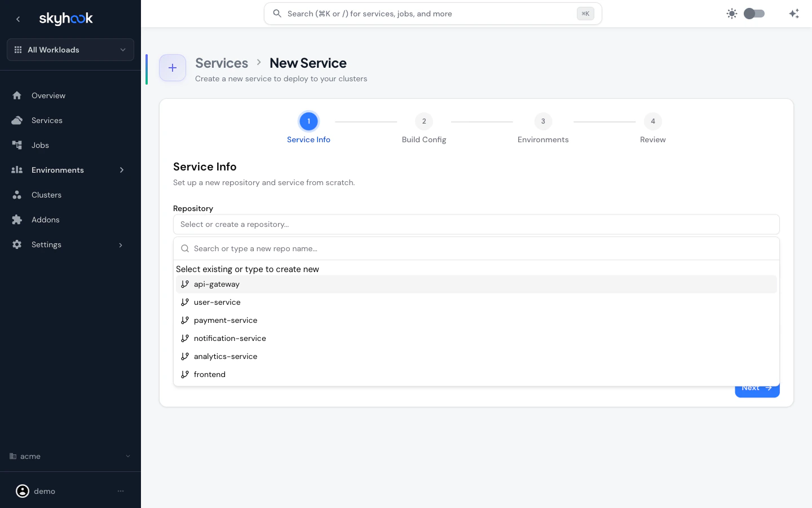The height and width of the screenshot is (508, 812).
Task: Expand the Environments sidebar section
Action: point(122,170)
